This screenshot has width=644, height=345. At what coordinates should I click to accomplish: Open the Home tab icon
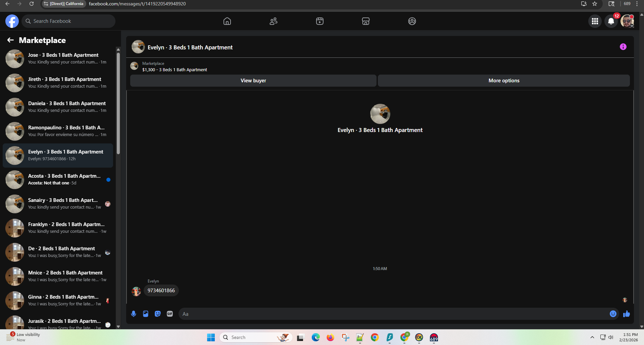click(227, 21)
